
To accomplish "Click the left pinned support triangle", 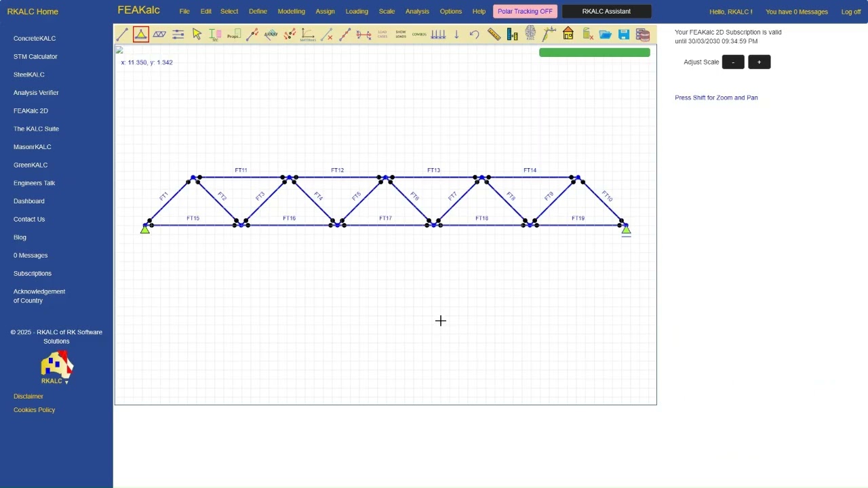I will point(144,230).
